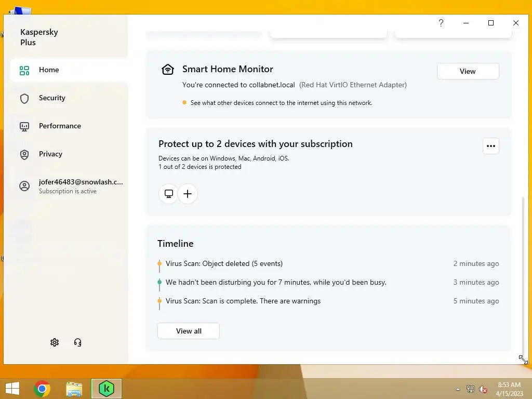The width and height of the screenshot is (532, 399).
Task: Click the Privacy badge icon
Action: [x=24, y=155]
